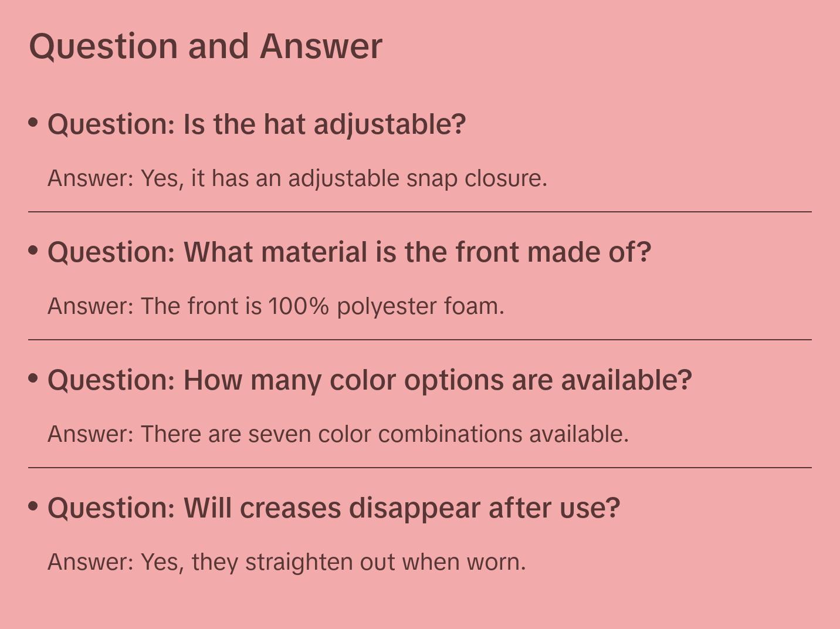Click the word "100%" in the material answer

299,306
